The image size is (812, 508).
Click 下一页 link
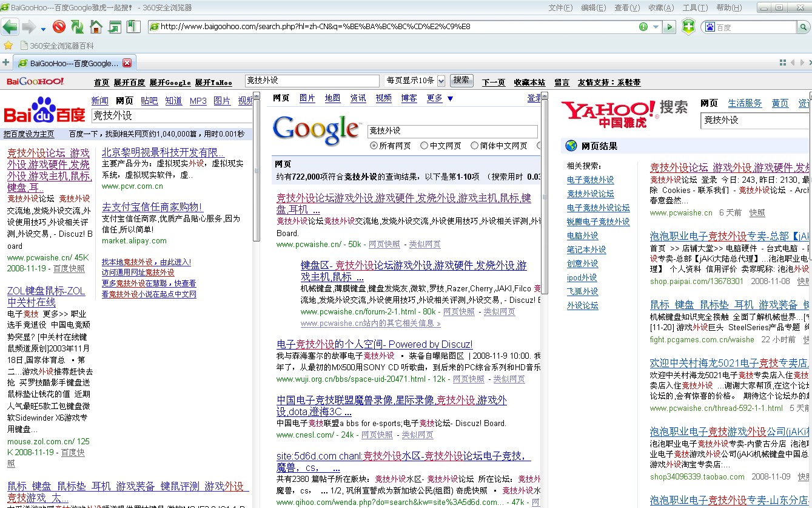pyautogui.click(x=494, y=83)
